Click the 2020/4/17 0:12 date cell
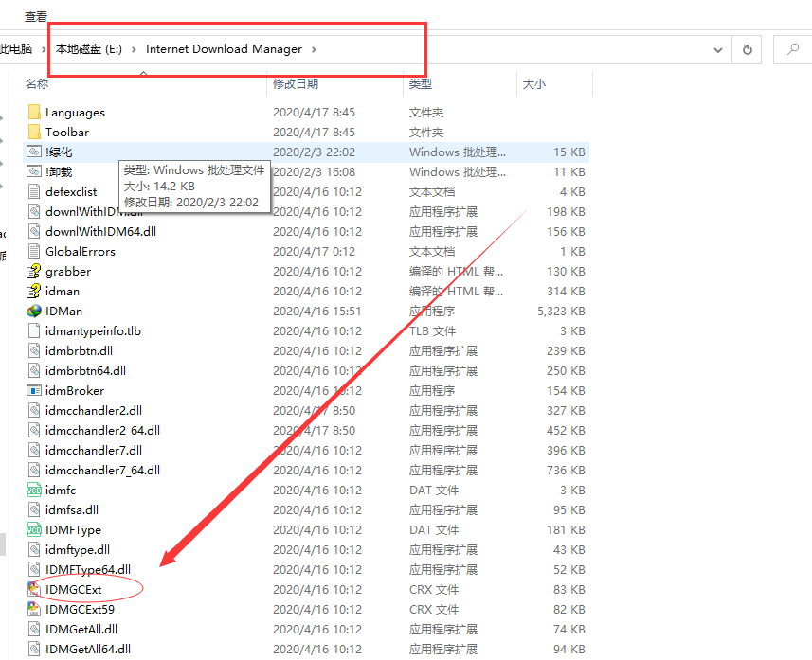The image size is (812, 660). tap(314, 251)
